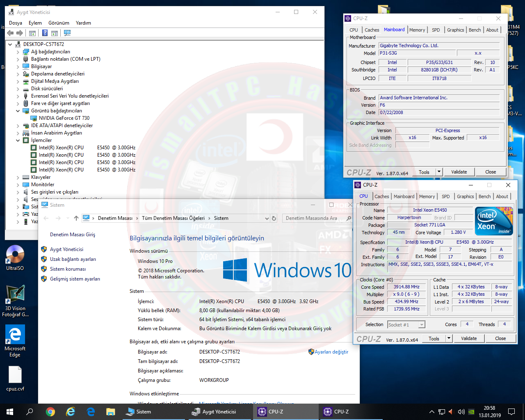Refresh the Sistem window address bar
Image resolution: width=525 pixels, height=420 pixels.
[x=274, y=218]
